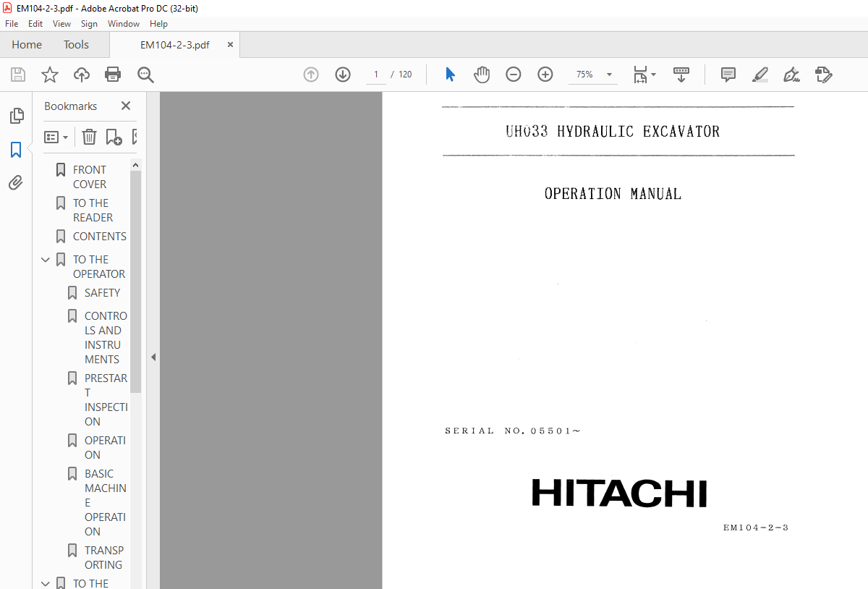Viewport: 868px width, 589px height.
Task: Open the zoom level dropdown
Action: 609,75
